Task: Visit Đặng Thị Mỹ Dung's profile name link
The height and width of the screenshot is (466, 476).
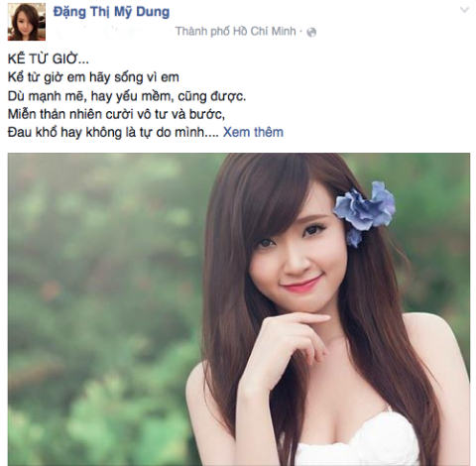Action: (x=111, y=12)
